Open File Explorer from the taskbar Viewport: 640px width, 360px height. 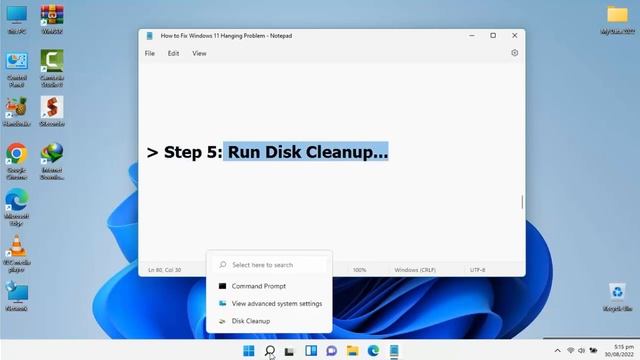[x=353, y=351]
